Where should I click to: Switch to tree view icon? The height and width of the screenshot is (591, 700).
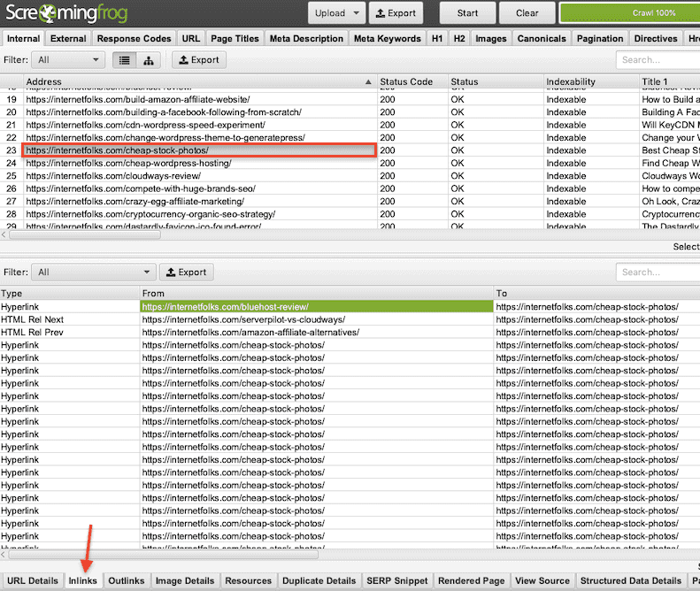[x=149, y=60]
